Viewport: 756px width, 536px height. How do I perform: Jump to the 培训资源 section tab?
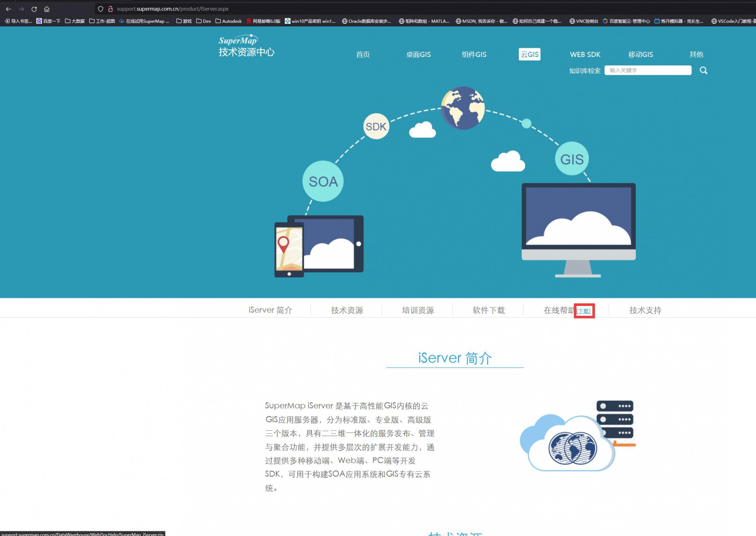(418, 310)
